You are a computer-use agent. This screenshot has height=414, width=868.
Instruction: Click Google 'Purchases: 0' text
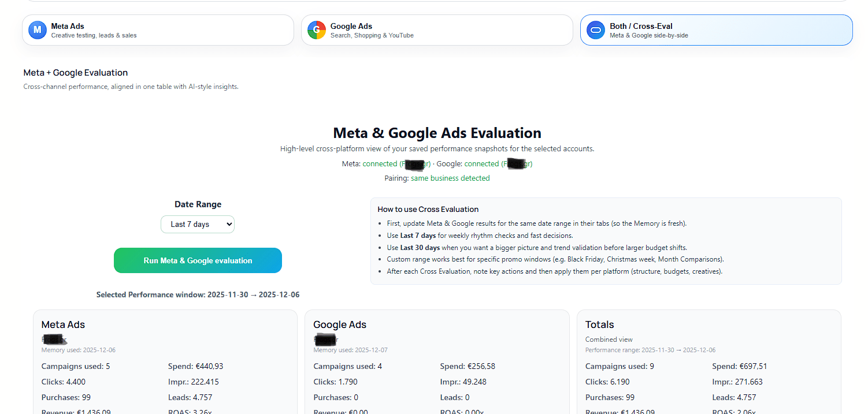[x=336, y=397]
